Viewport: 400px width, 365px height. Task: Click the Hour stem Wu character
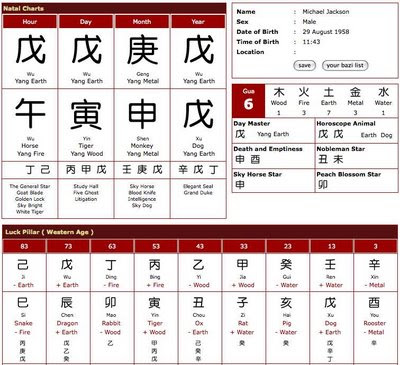[30, 50]
